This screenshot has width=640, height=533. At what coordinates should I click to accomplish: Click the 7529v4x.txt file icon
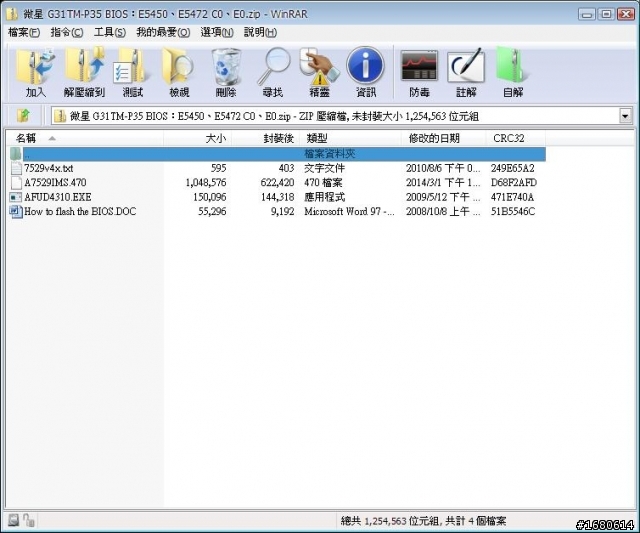[16, 168]
